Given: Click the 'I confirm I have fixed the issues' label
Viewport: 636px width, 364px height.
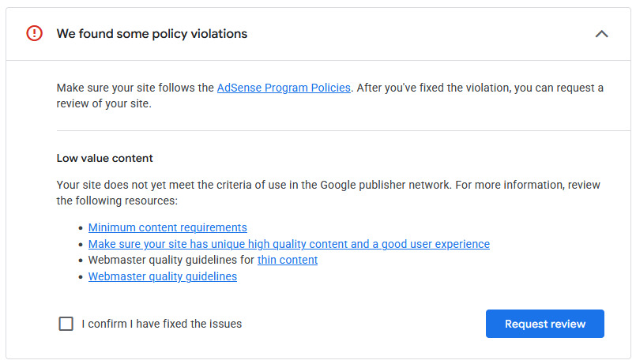Looking at the screenshot, I should pos(161,324).
